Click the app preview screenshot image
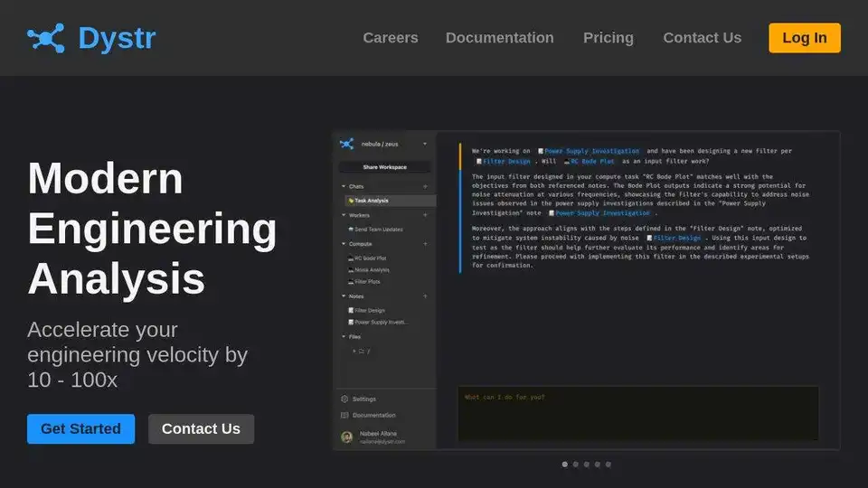This screenshot has height=488, width=868. click(x=586, y=290)
